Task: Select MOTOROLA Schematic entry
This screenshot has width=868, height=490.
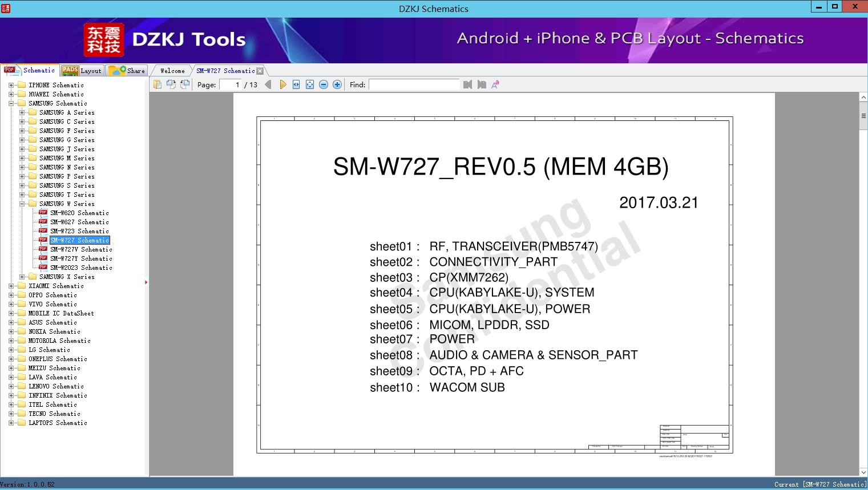Action: coord(59,341)
